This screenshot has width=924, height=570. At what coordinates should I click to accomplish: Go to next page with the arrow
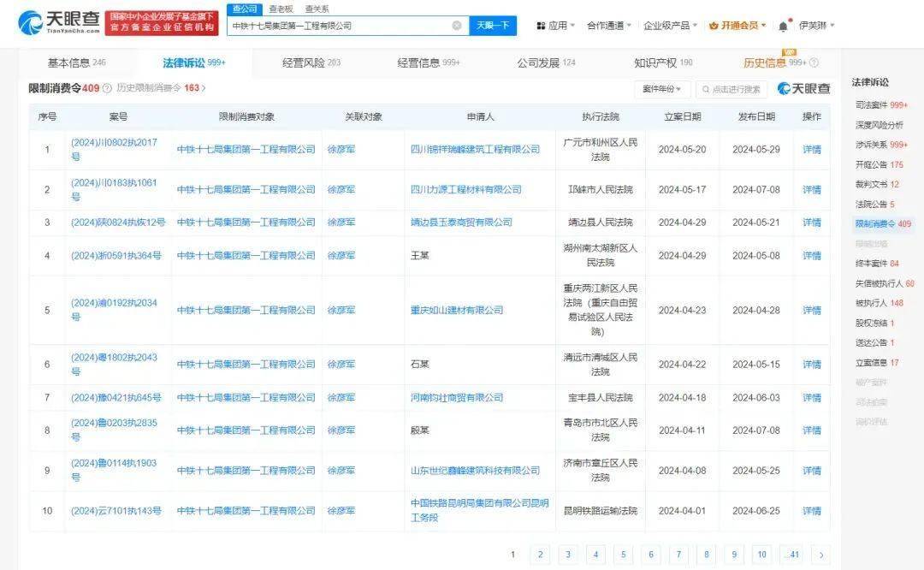820,554
